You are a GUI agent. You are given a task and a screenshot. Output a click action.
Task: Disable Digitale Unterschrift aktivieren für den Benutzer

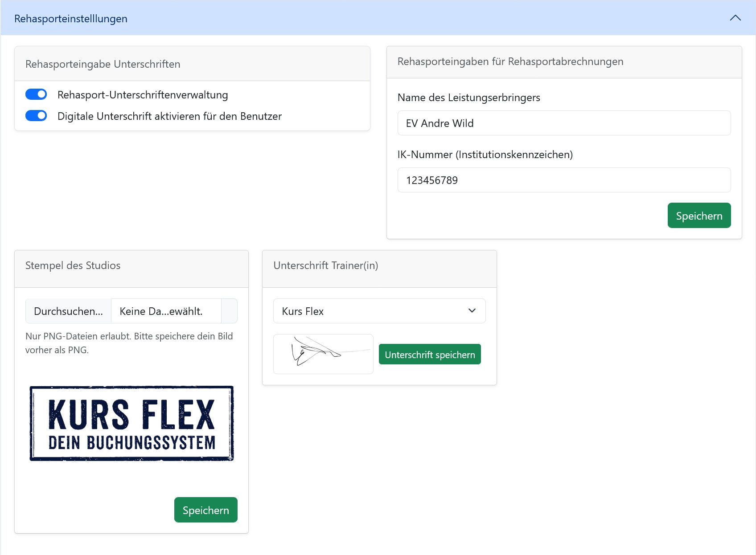click(x=36, y=116)
